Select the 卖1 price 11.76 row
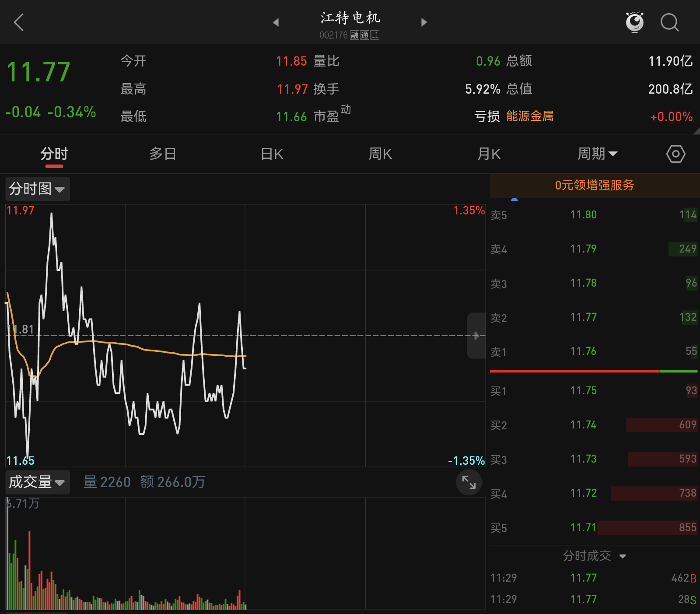The height and width of the screenshot is (614, 700). point(594,351)
